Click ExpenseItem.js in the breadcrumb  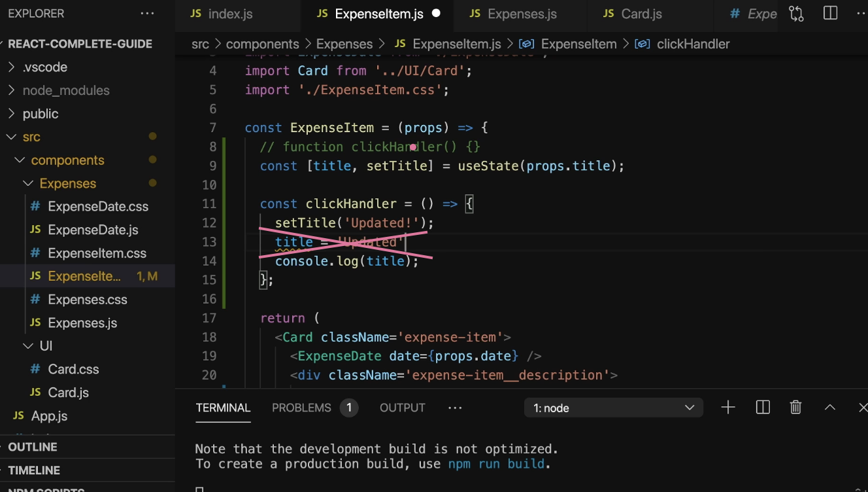click(457, 44)
